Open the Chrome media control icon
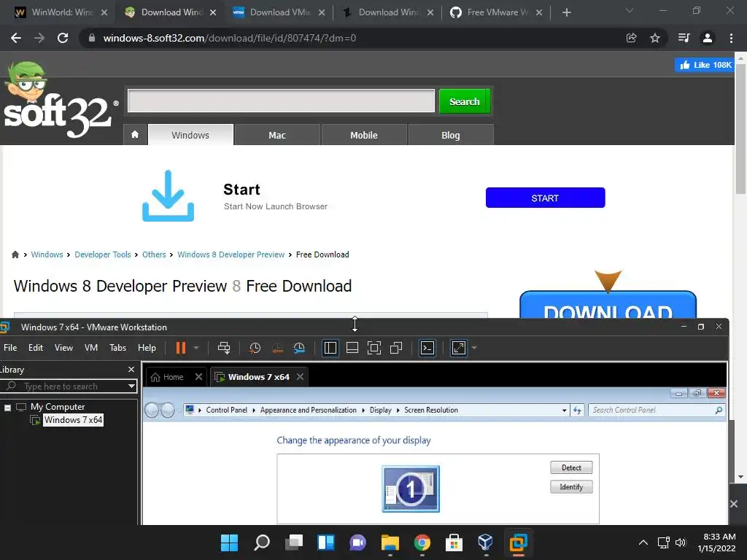 coord(684,38)
